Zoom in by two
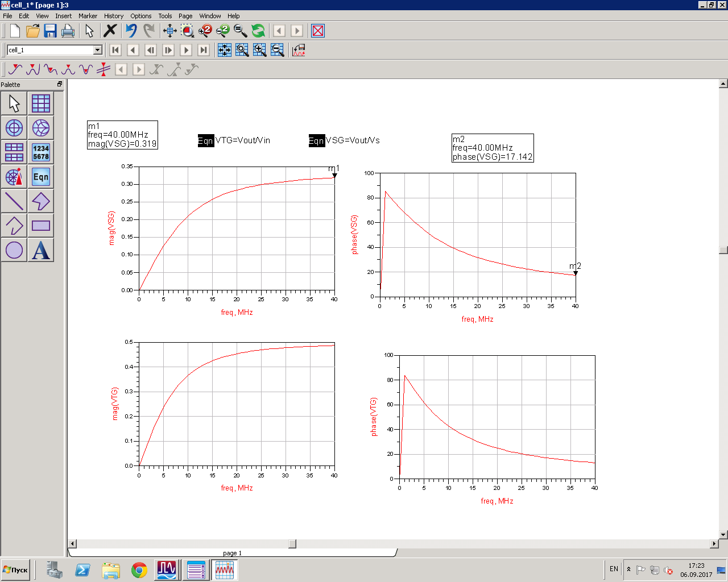The image size is (728, 582). click(205, 31)
